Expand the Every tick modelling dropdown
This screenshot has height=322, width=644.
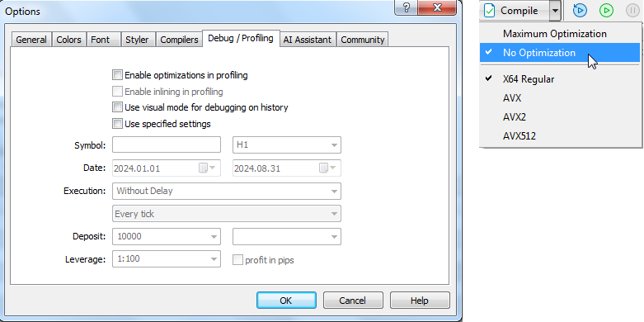(226, 214)
